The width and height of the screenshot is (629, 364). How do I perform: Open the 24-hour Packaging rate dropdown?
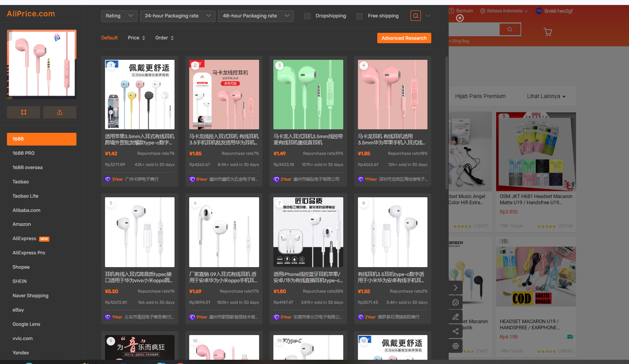178,16
